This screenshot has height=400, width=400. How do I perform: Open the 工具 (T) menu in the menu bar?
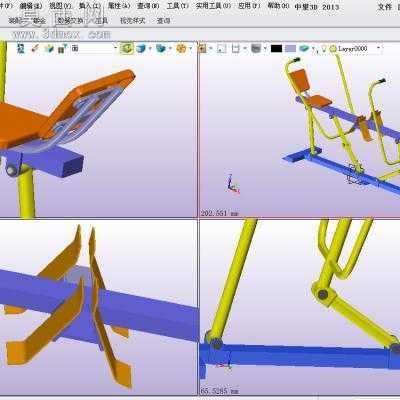pos(178,6)
